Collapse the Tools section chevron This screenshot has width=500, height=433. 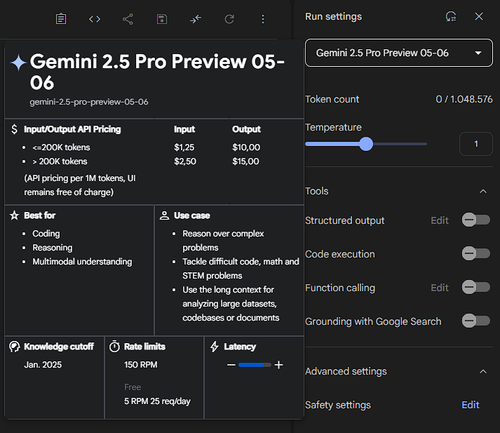click(x=483, y=191)
